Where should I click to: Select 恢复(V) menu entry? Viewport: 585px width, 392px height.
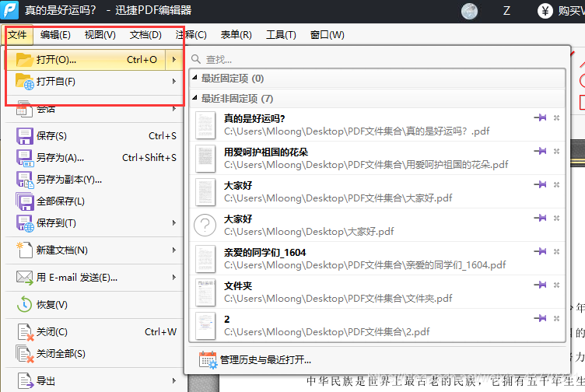95,305
